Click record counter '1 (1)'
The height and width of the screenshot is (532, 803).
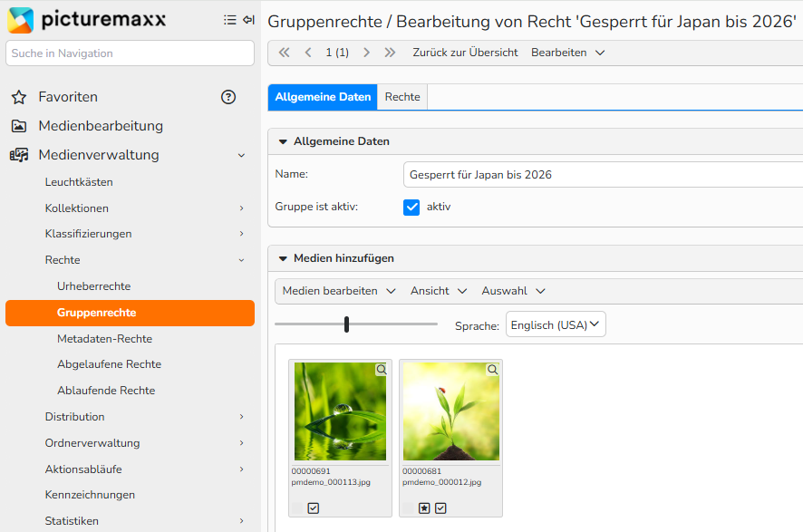(x=337, y=53)
